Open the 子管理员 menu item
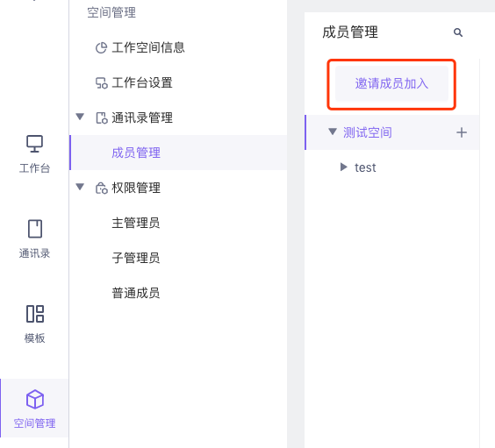Screen dimensions: 495x448 pyautogui.click(x=136, y=258)
